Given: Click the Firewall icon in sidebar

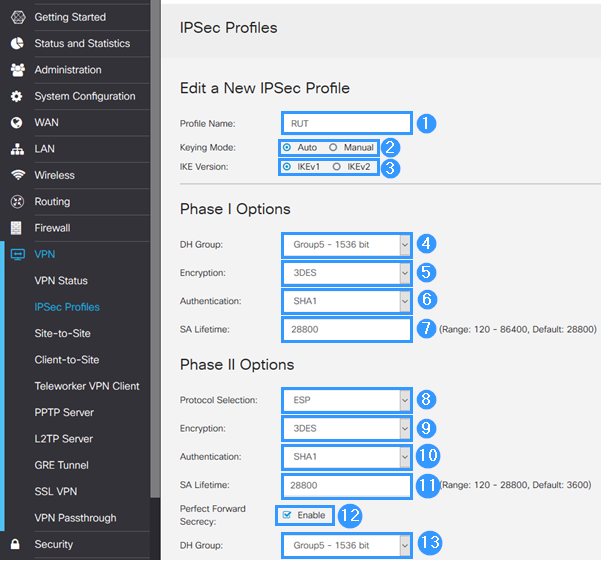Looking at the screenshot, I should (16, 228).
